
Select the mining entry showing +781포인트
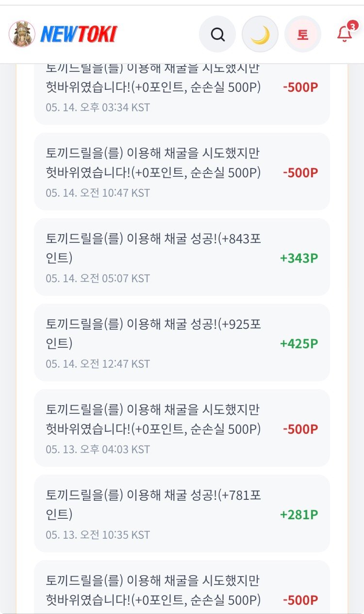[182, 513]
